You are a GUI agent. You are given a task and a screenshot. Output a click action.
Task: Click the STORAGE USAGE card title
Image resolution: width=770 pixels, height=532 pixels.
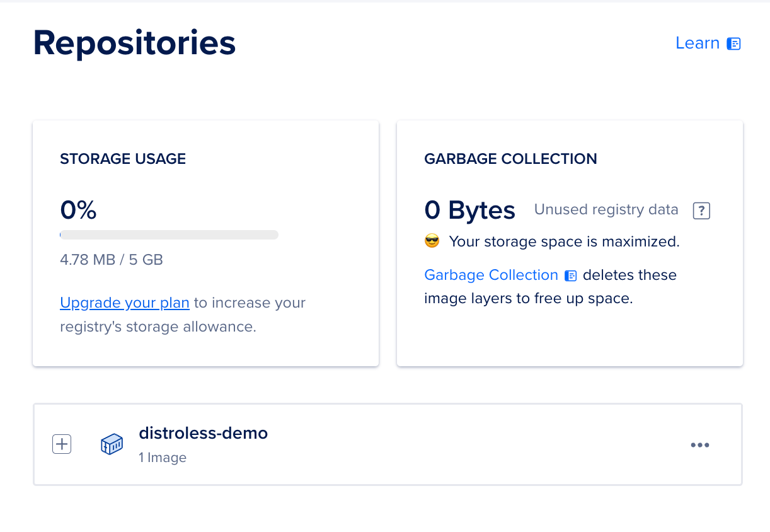coord(123,159)
